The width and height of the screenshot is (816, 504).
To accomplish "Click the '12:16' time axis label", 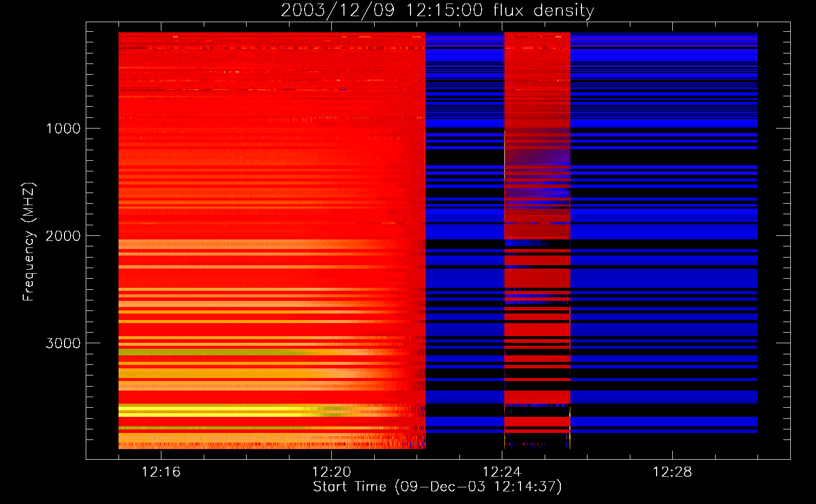I will tap(161, 472).
